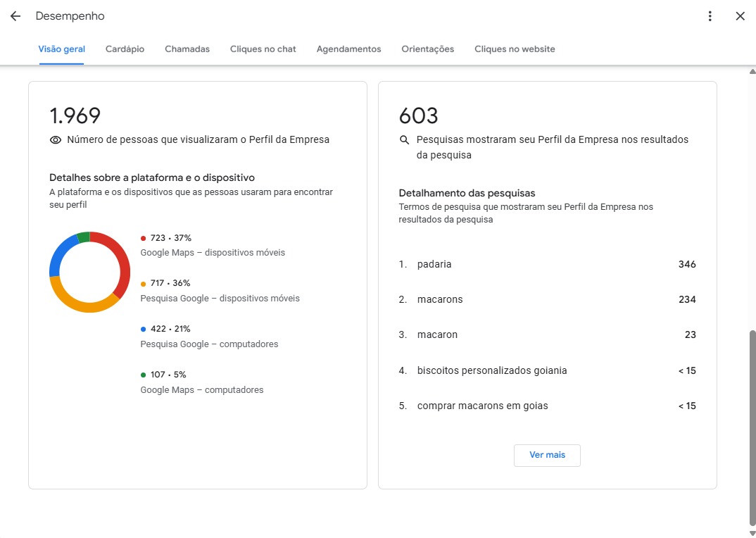Open the Cliques no website tab
756x538 pixels.
click(x=515, y=49)
